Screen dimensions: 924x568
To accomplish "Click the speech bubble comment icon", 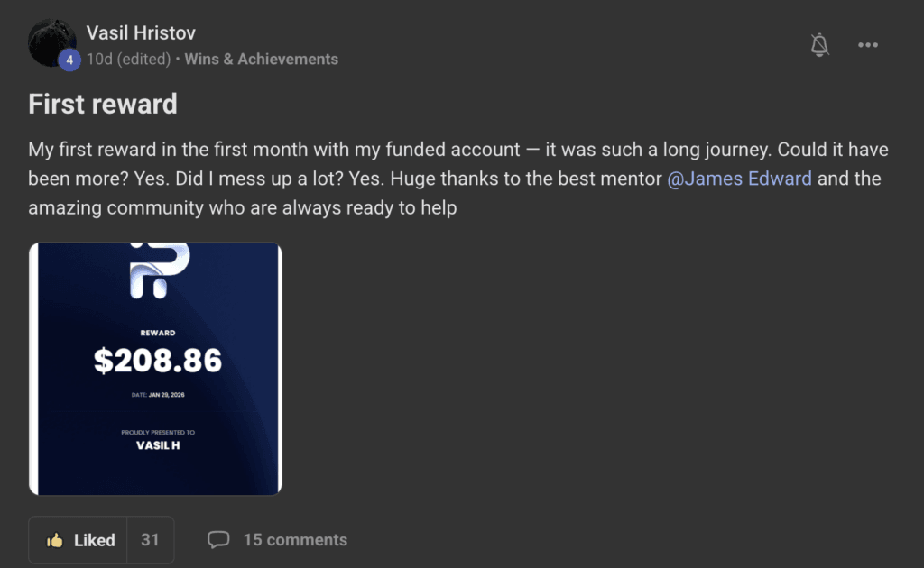I will (218, 540).
